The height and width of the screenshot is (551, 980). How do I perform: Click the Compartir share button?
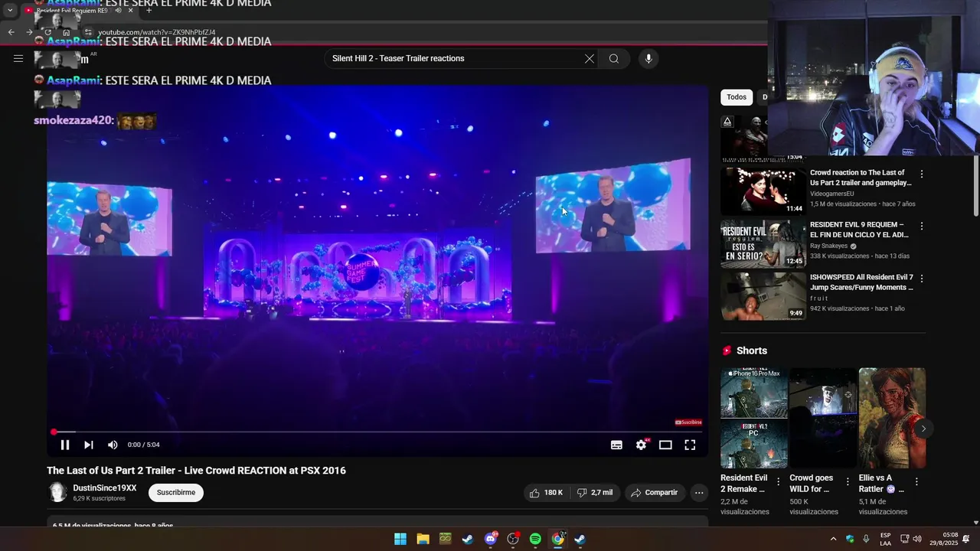coord(654,493)
